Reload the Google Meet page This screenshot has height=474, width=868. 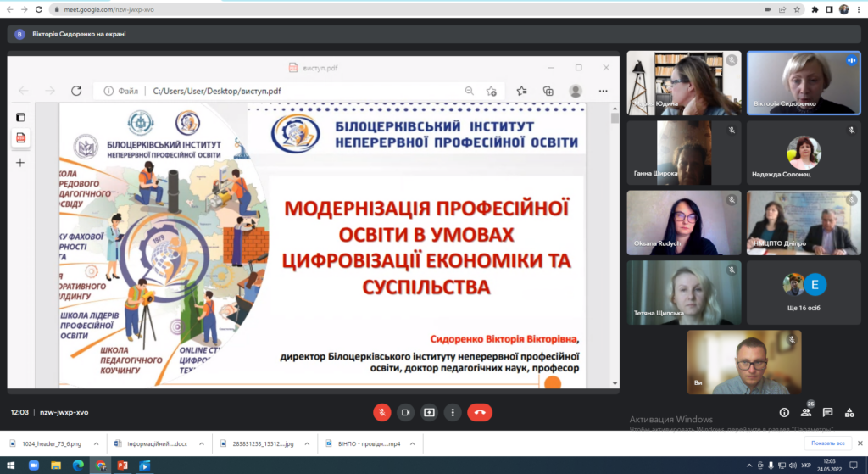[x=39, y=9]
